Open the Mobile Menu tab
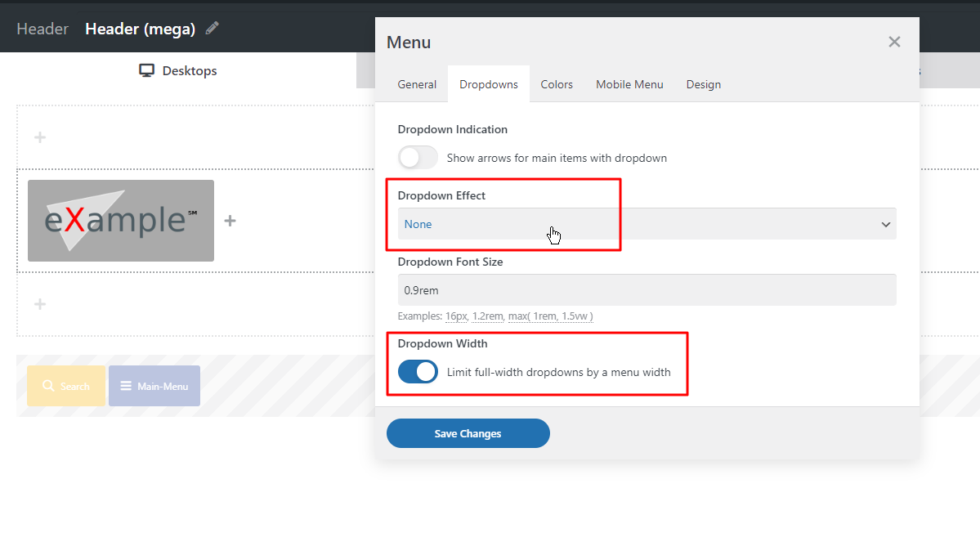 point(629,84)
